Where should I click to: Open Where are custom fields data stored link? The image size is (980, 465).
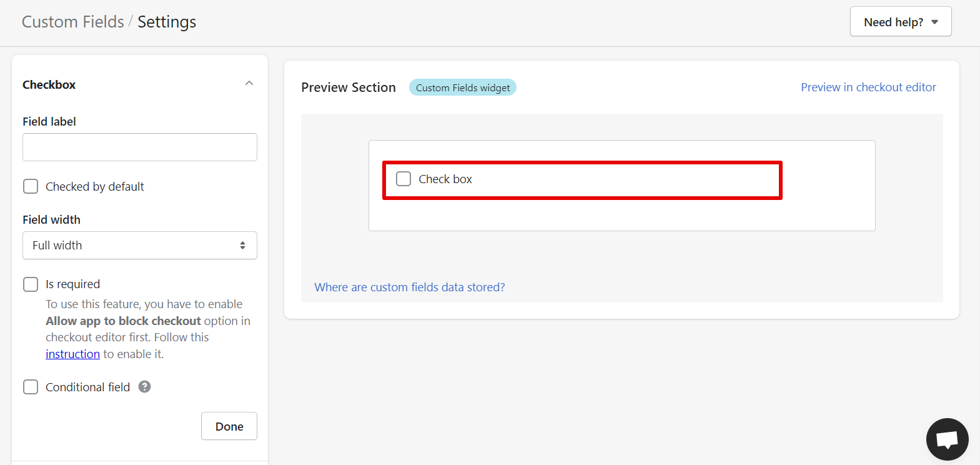(410, 287)
